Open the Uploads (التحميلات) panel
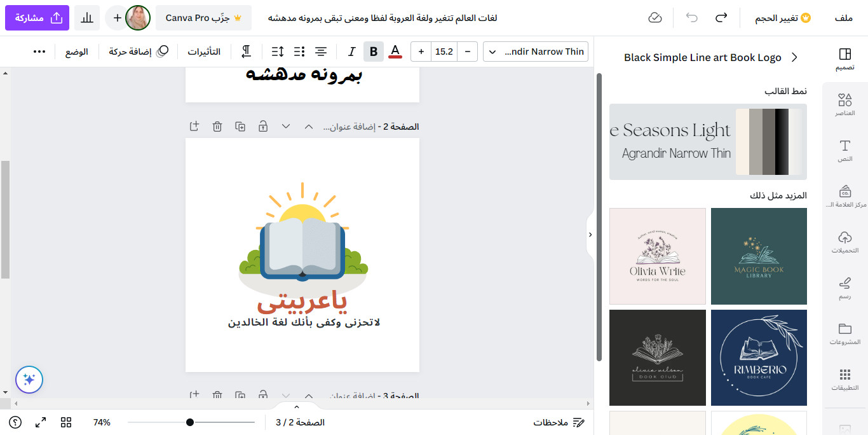Image resolution: width=868 pixels, height=435 pixels. click(844, 242)
